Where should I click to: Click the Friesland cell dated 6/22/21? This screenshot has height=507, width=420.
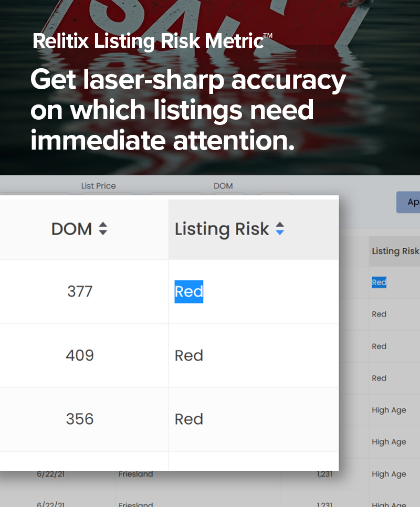coord(136,474)
